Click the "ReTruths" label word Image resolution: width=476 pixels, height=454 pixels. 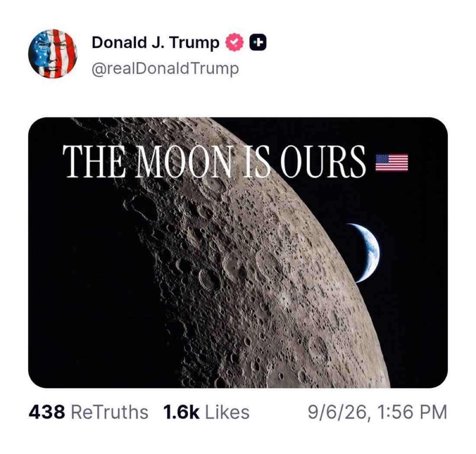(x=109, y=412)
